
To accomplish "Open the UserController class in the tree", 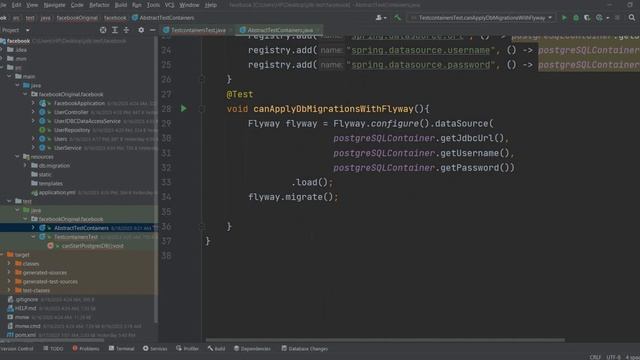I will tap(71, 112).
